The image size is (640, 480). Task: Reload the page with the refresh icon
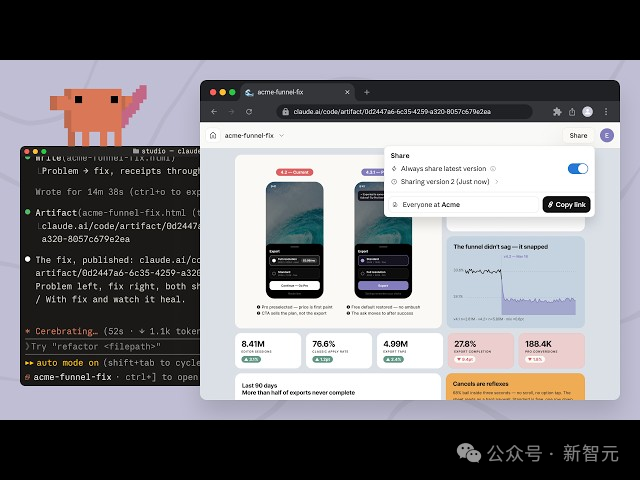tap(249, 111)
